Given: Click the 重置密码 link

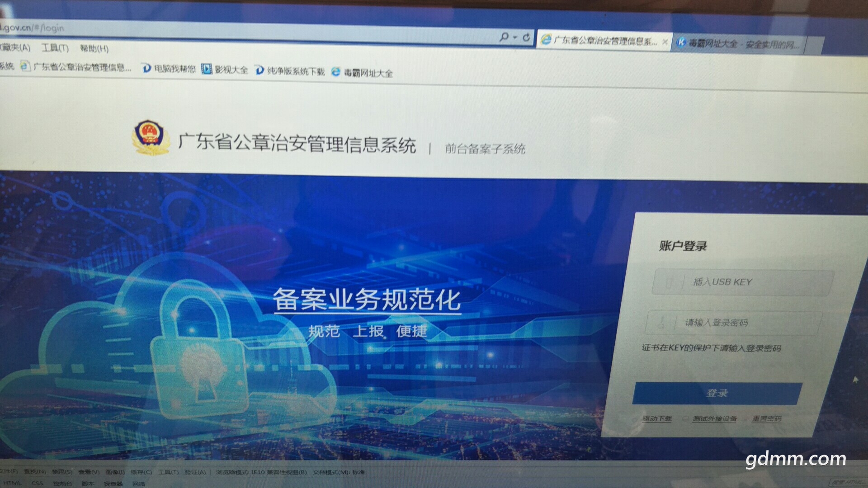Looking at the screenshot, I should pyautogui.click(x=767, y=419).
